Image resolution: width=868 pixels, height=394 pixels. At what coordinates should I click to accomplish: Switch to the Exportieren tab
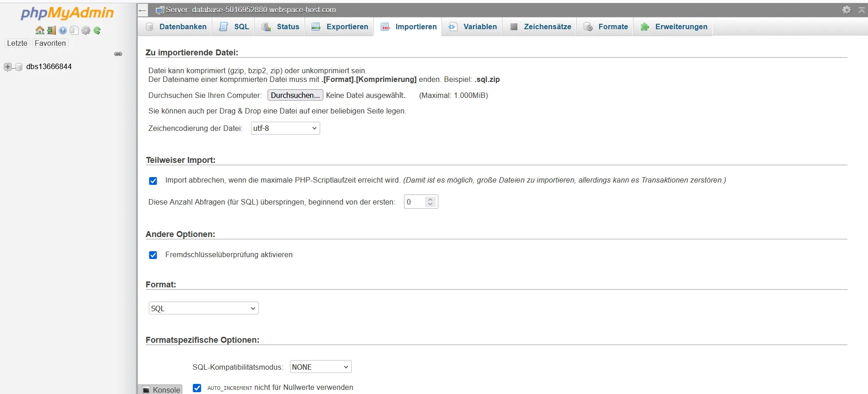pyautogui.click(x=340, y=27)
